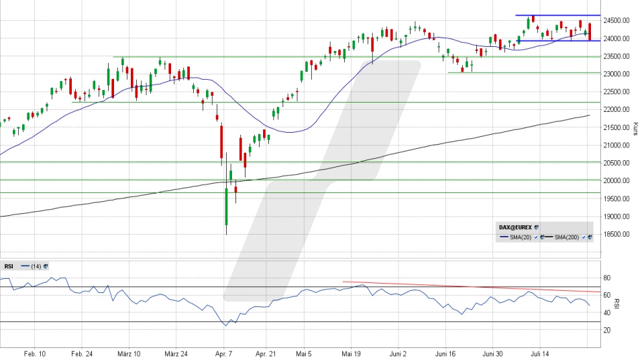Click the RSI indicator label

pyautogui.click(x=9, y=266)
